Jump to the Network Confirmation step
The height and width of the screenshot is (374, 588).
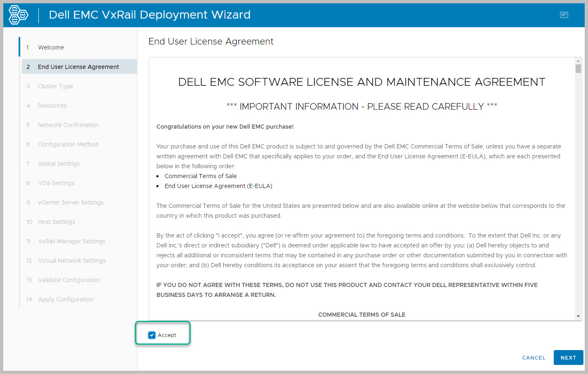click(x=68, y=125)
